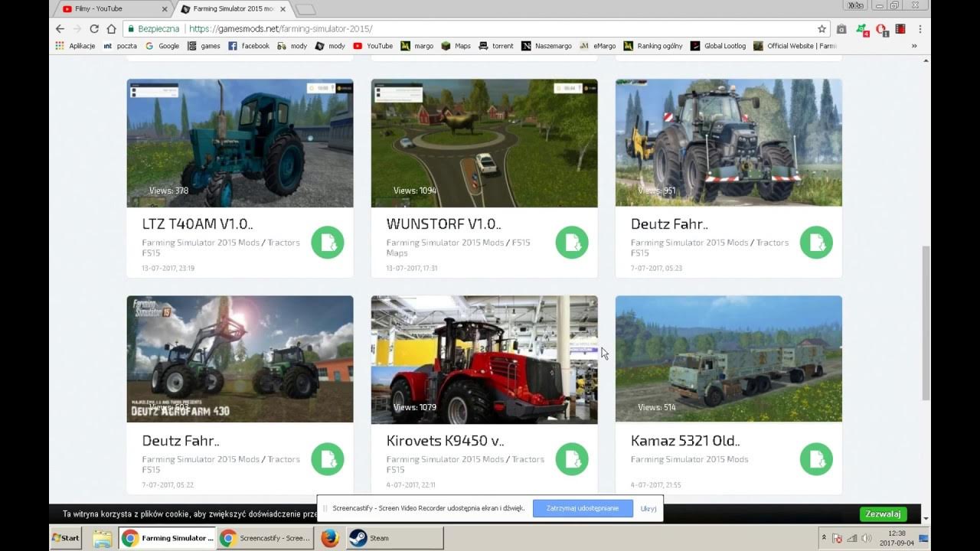
Task: Click the Kamaz 5321 Old download icon
Action: 816,459
